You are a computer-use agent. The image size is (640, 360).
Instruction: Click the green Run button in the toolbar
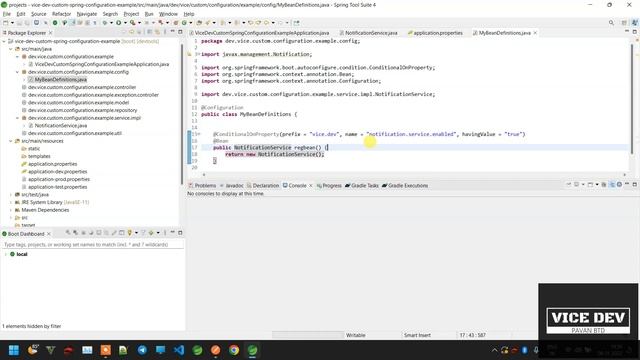coord(118,23)
